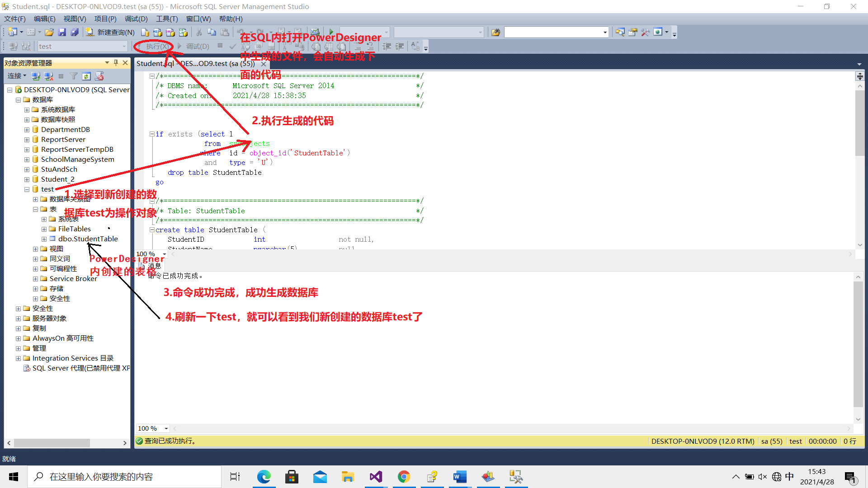Open the Project (项目) menu
This screenshot has width=868, height=488.
(105, 19)
